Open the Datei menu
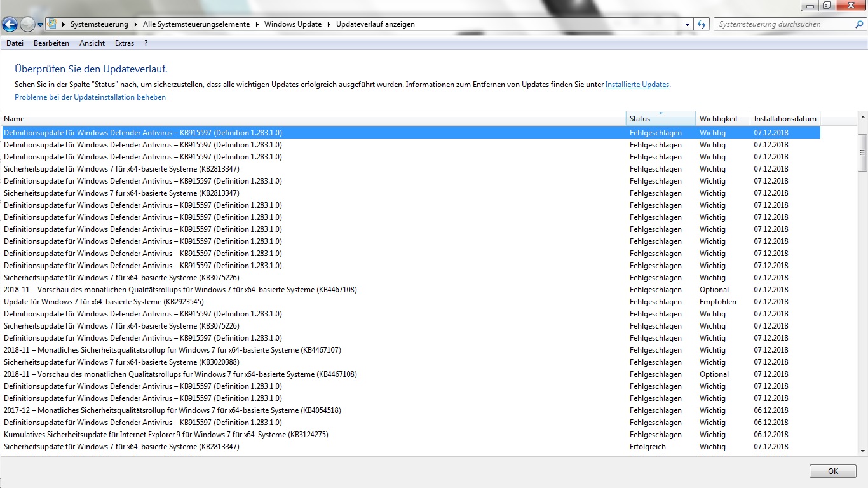 click(x=15, y=43)
